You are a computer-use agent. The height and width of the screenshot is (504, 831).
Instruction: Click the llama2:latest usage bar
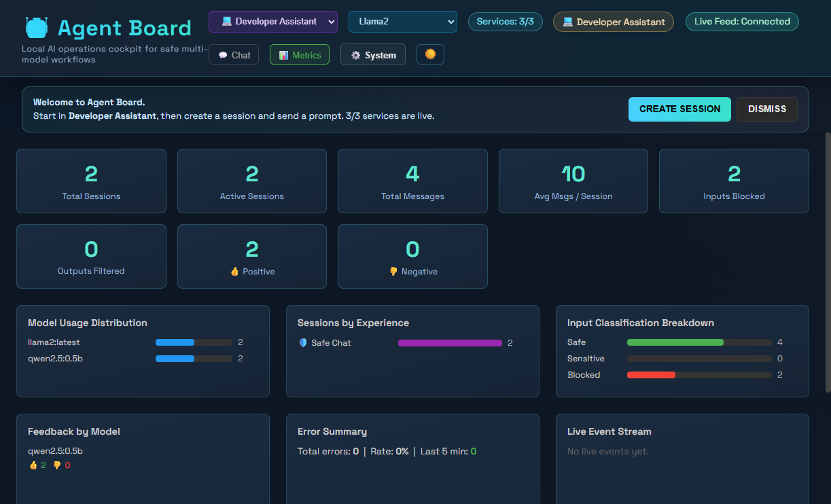[194, 342]
